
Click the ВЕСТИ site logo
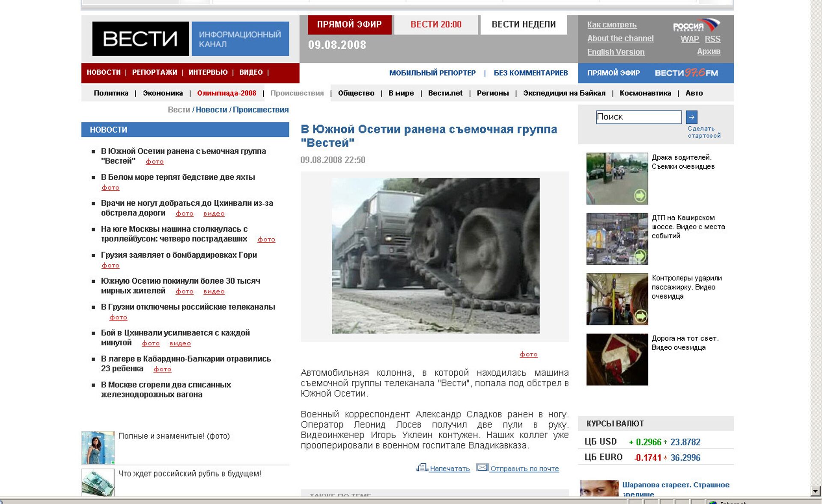coord(141,39)
